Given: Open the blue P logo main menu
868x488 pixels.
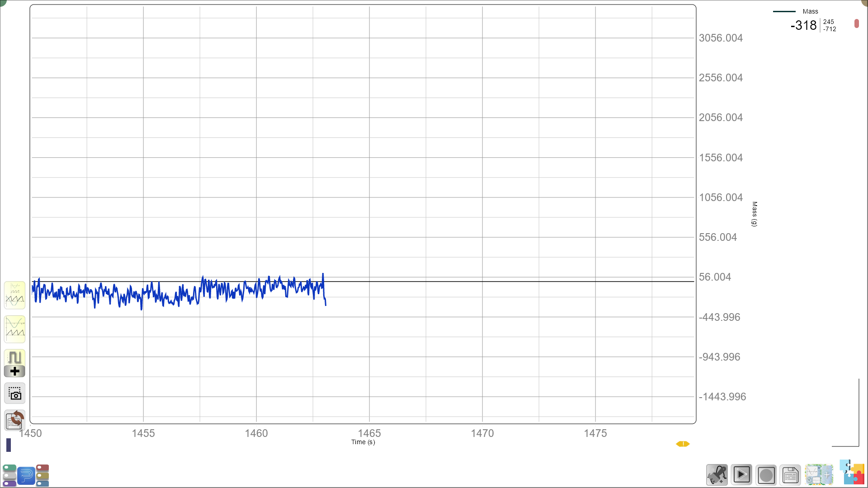Looking at the screenshot, I should click(26, 475).
